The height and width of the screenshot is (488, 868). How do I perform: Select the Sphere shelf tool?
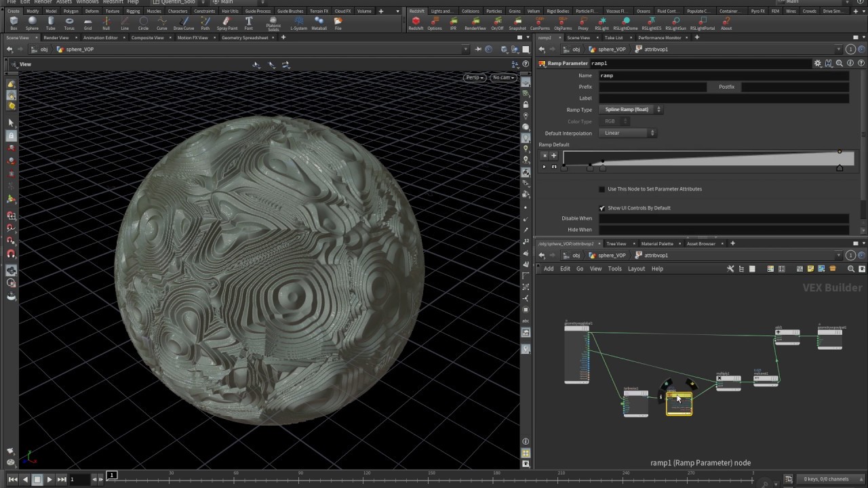[32, 23]
